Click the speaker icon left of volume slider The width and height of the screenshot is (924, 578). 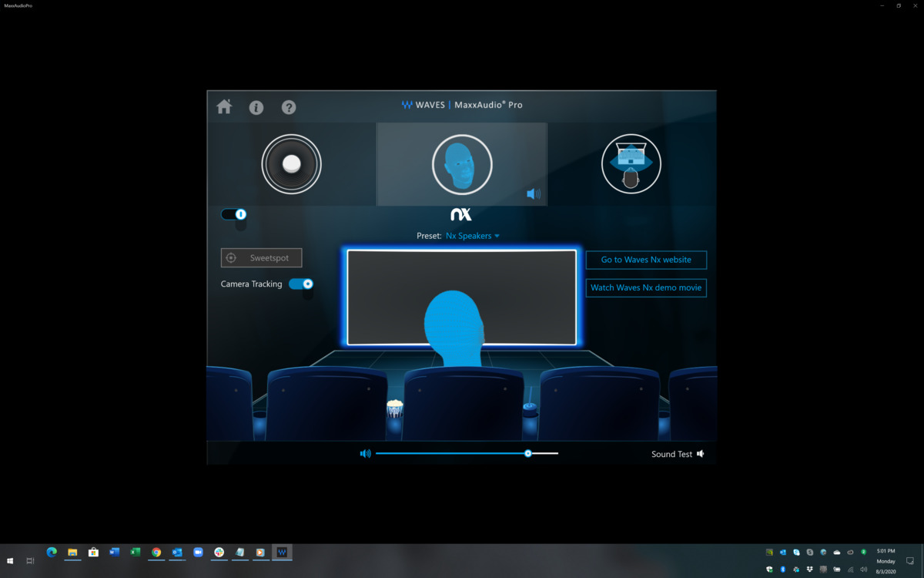[365, 454]
